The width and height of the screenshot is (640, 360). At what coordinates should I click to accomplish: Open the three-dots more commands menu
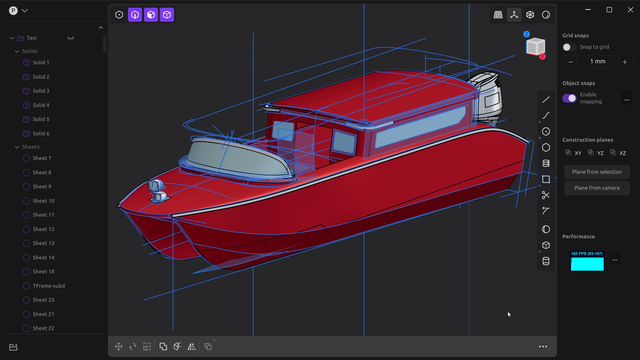click(543, 347)
